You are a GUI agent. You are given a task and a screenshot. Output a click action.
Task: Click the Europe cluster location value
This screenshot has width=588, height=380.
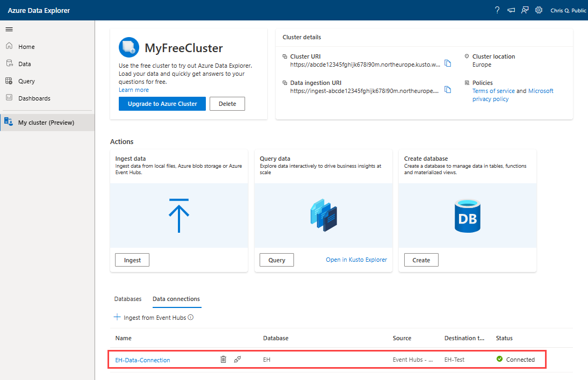click(482, 64)
